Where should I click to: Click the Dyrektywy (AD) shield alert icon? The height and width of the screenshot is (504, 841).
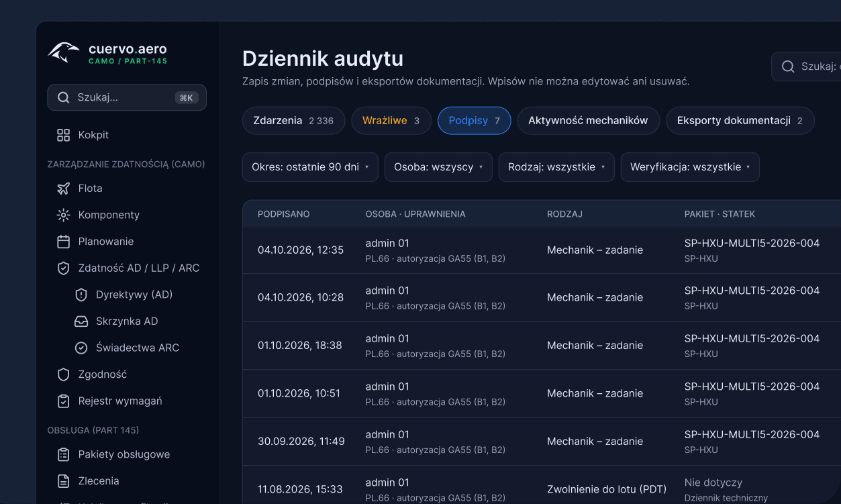point(81,295)
